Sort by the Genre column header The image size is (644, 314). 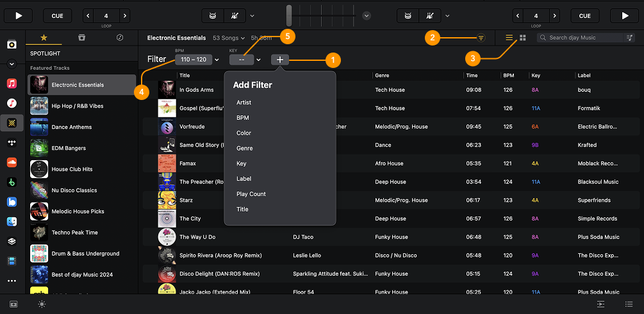[x=382, y=76]
